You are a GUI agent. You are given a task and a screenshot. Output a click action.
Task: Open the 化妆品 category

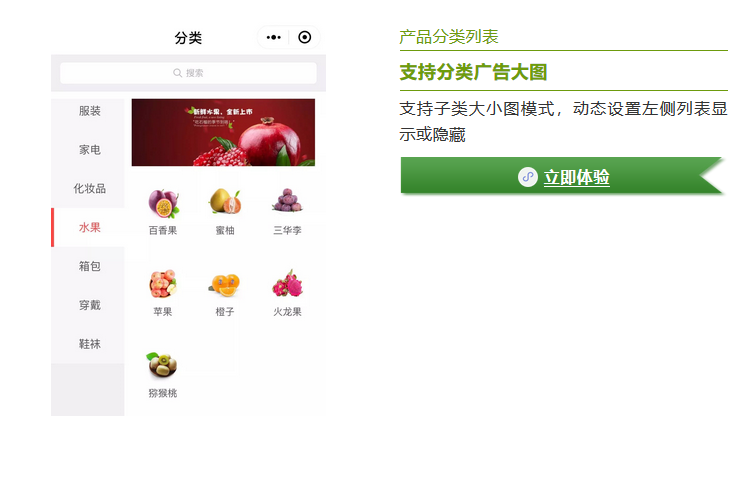coord(89,188)
